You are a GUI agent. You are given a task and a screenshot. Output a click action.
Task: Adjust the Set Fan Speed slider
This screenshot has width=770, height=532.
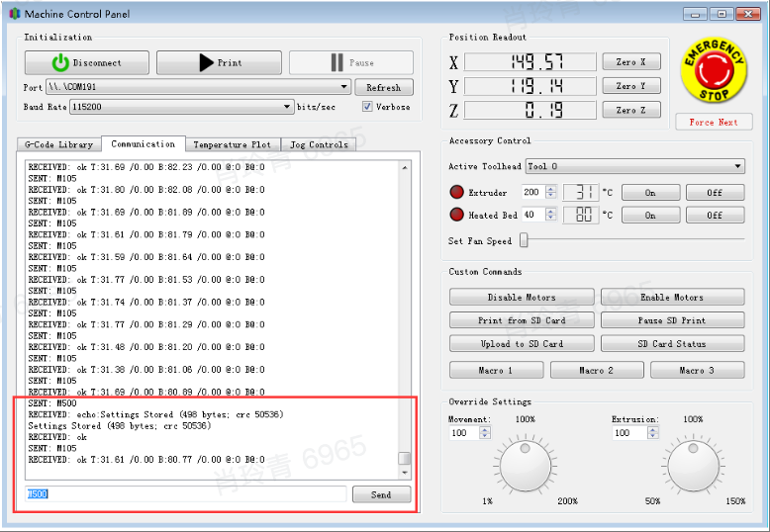(524, 240)
